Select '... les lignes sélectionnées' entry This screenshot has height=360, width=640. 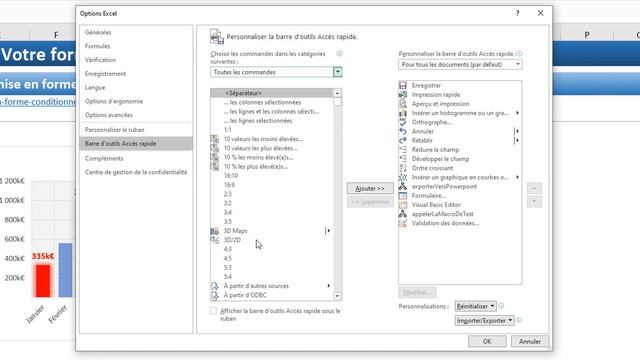pyautogui.click(x=272, y=121)
